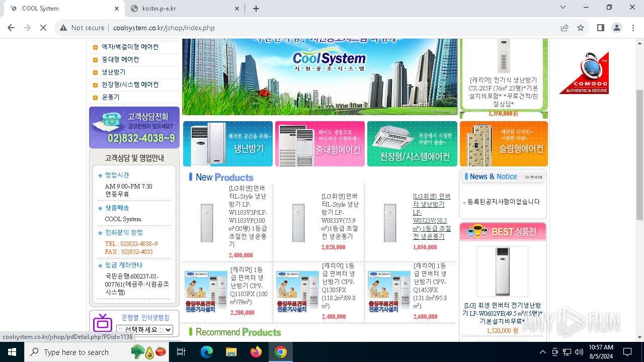Image resolution: width=644 pixels, height=362 pixels.
Task: Open 냉난방기 sidebar category
Action: (x=114, y=72)
